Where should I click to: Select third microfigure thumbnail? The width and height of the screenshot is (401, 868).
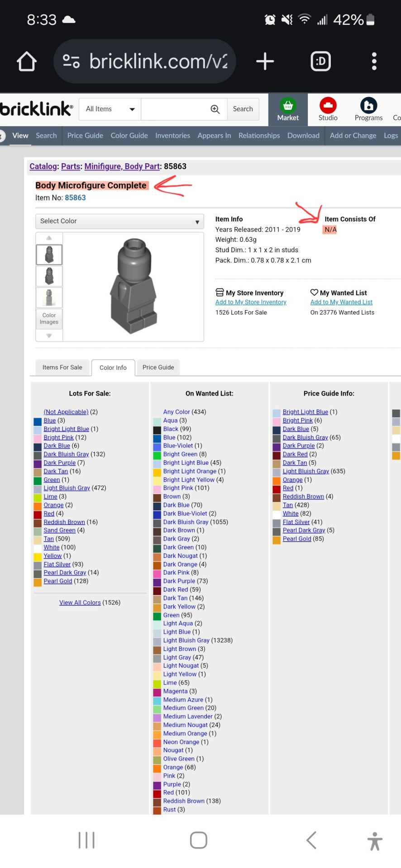49,297
